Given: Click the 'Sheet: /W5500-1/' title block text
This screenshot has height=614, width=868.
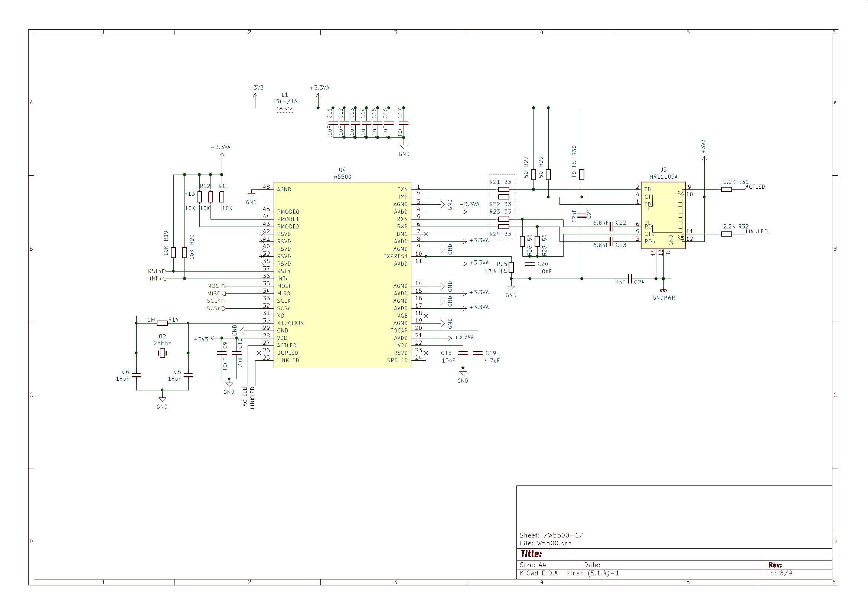Looking at the screenshot, I should 552,535.
